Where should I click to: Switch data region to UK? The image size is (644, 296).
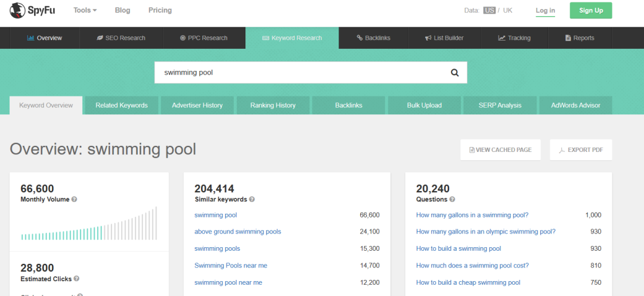(x=507, y=11)
